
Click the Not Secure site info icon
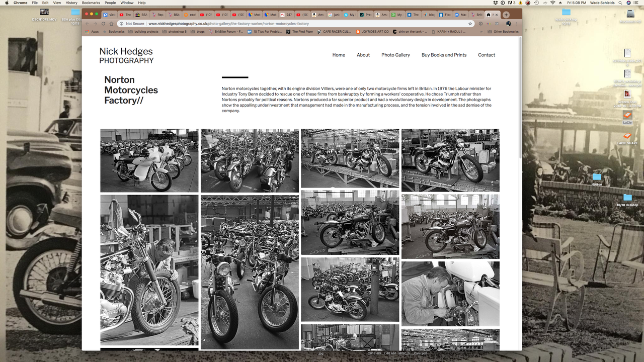click(122, 24)
